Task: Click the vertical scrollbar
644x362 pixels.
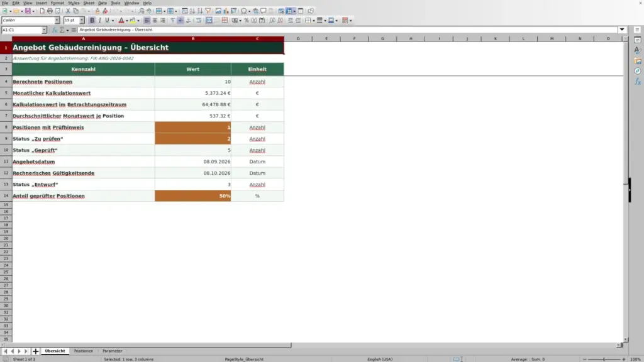Action: (x=626, y=189)
